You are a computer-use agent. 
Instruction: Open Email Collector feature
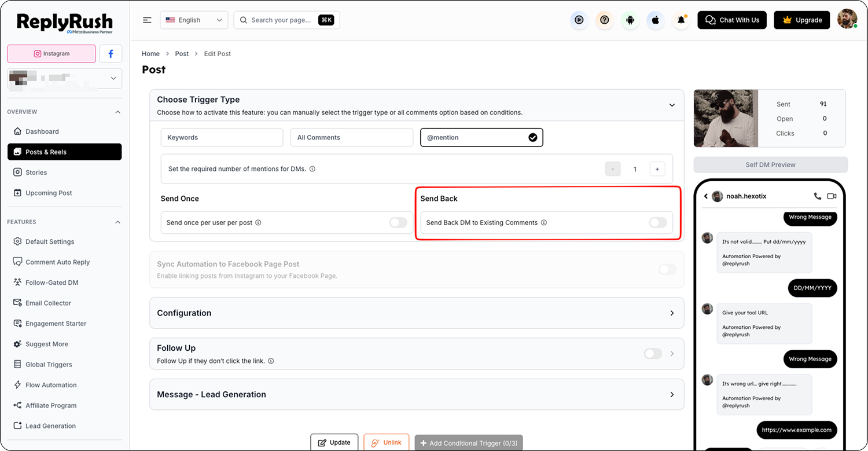(x=65, y=303)
